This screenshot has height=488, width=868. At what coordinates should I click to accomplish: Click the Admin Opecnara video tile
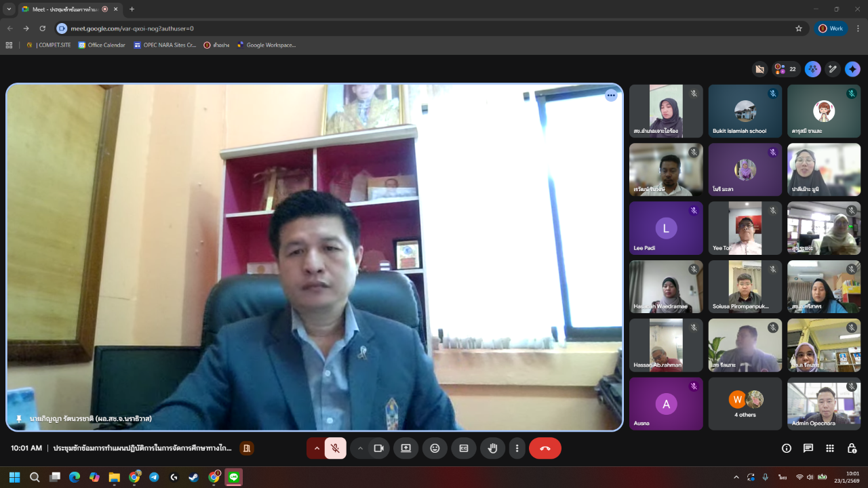click(823, 403)
